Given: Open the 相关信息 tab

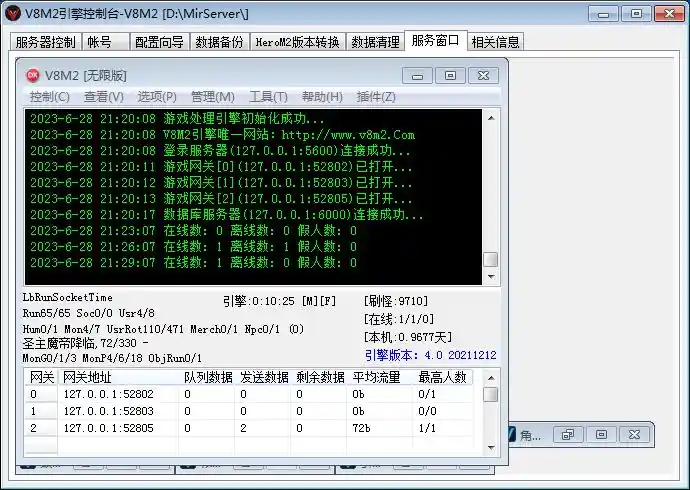Looking at the screenshot, I should pos(495,42).
